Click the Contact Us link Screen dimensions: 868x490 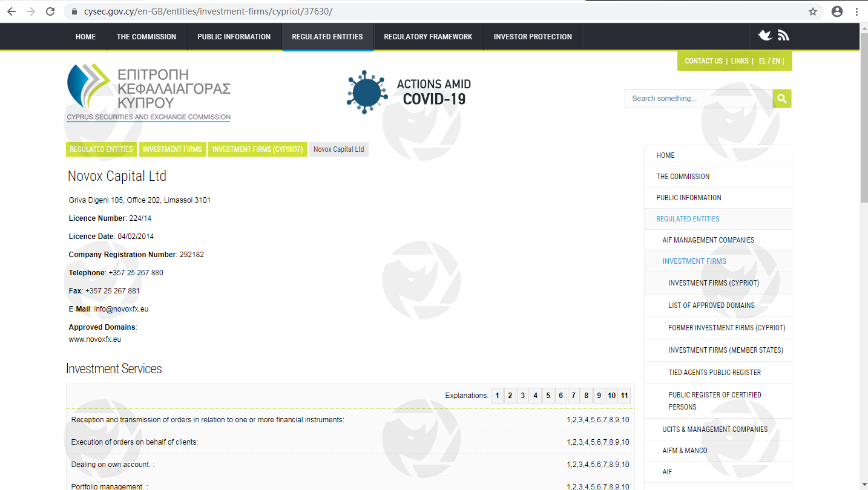coord(703,61)
